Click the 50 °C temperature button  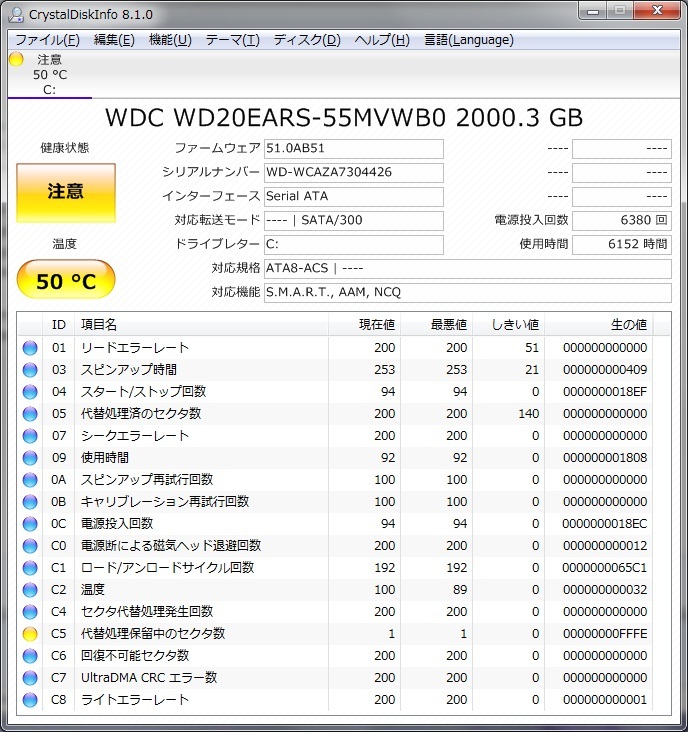pyautogui.click(x=66, y=280)
